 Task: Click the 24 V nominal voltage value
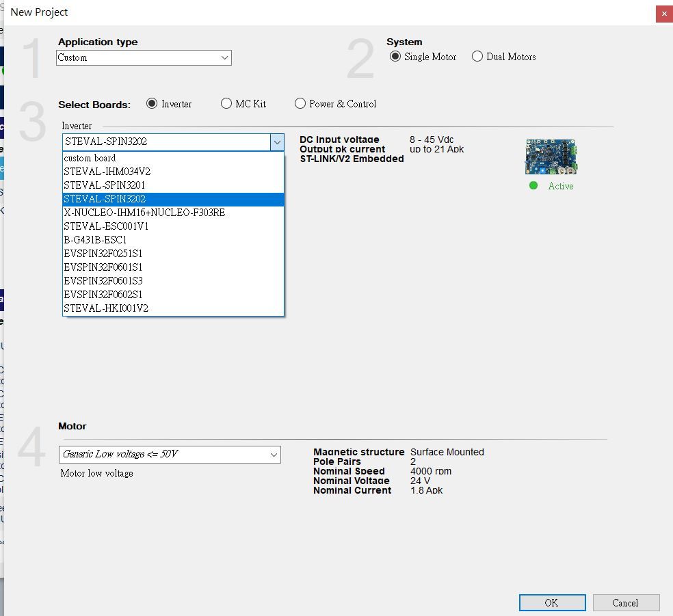click(x=420, y=481)
